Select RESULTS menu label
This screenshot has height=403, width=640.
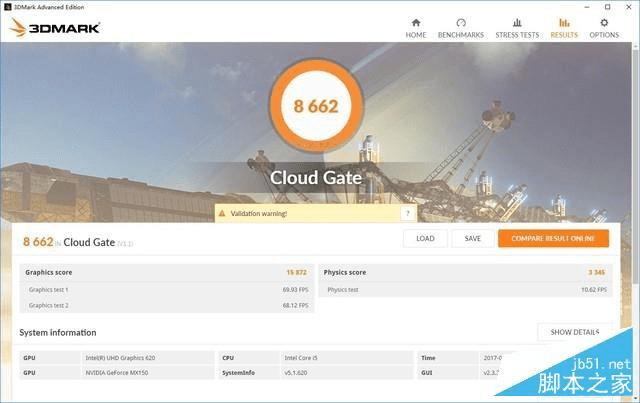click(564, 35)
